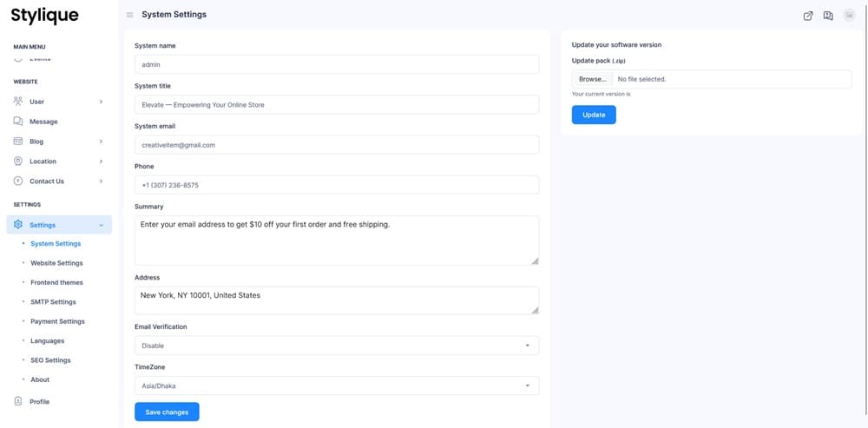The width and height of the screenshot is (868, 428).
Task: Open SMTP Settings submenu item
Action: click(x=53, y=302)
